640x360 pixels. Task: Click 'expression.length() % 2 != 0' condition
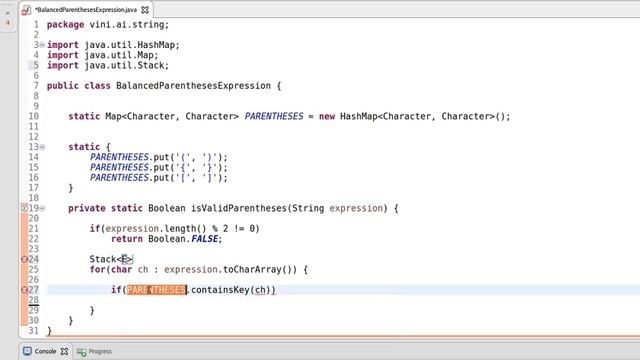[180, 229]
